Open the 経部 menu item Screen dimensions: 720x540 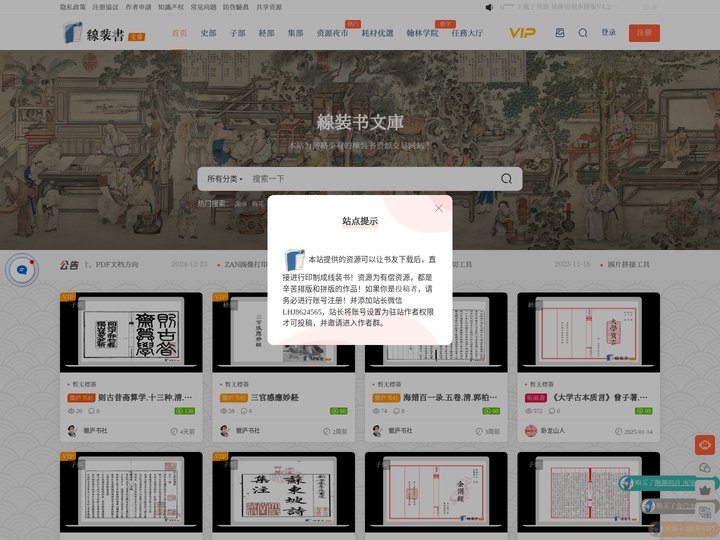click(x=266, y=33)
